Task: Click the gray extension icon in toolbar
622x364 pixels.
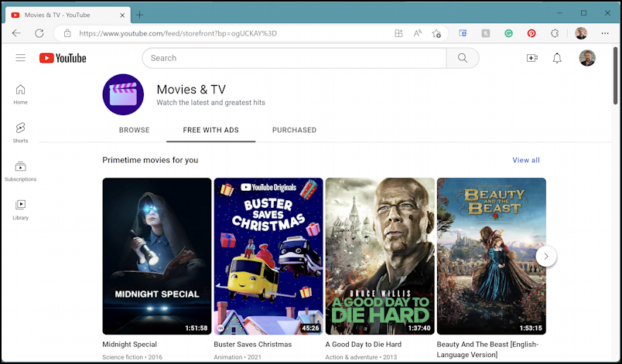Action: (486, 33)
